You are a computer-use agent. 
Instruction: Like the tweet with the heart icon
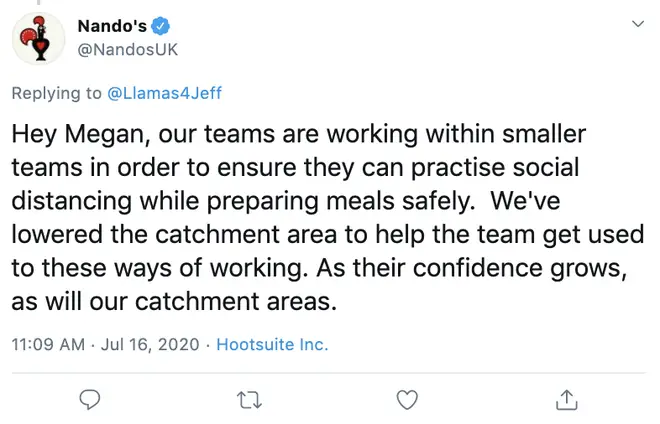click(407, 400)
